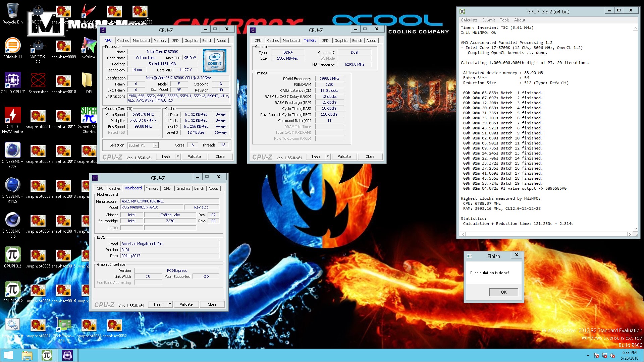Open the Screenshot desktop shortcut
Image resolution: width=644 pixels, height=362 pixels.
pyautogui.click(x=38, y=83)
